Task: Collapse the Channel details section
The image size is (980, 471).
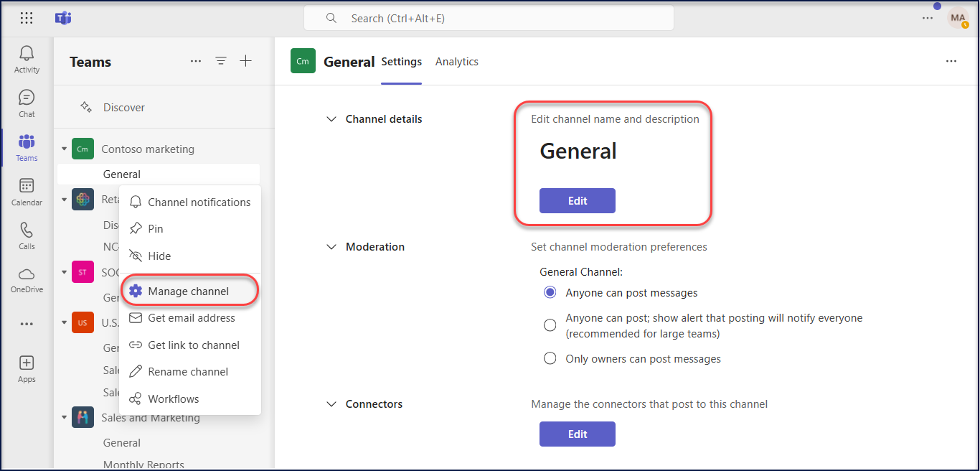Action: [x=331, y=119]
